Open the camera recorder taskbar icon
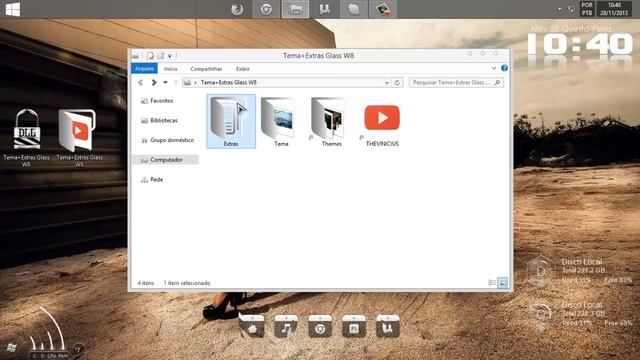 click(383, 9)
